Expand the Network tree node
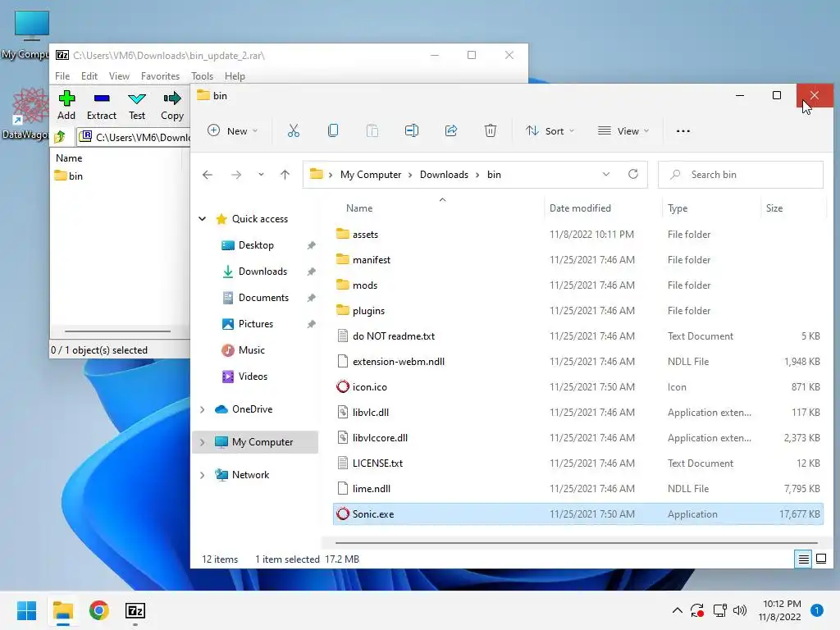 (x=203, y=475)
